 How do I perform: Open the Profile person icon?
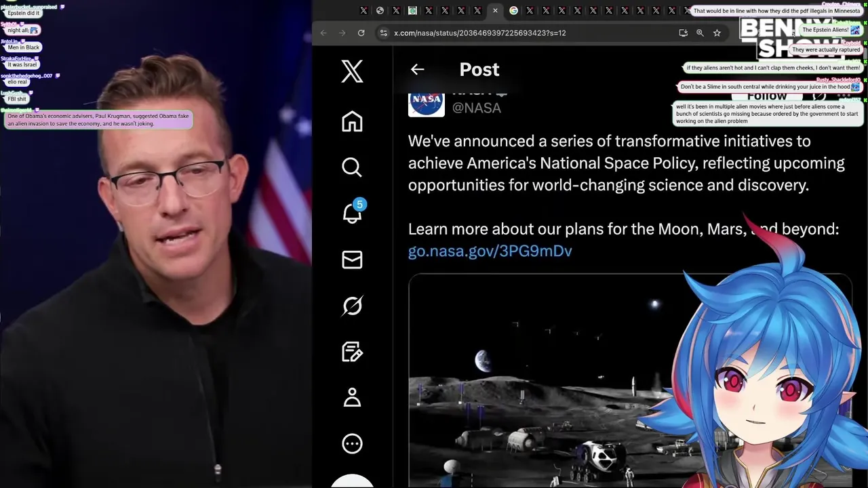(352, 398)
